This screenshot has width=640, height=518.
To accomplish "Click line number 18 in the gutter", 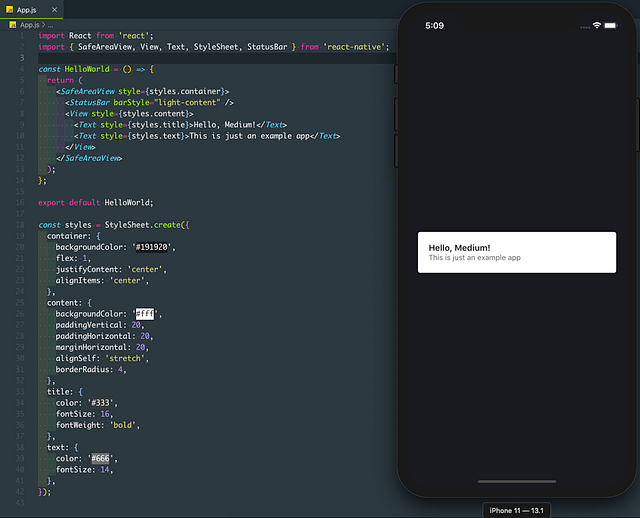I will click(20, 225).
